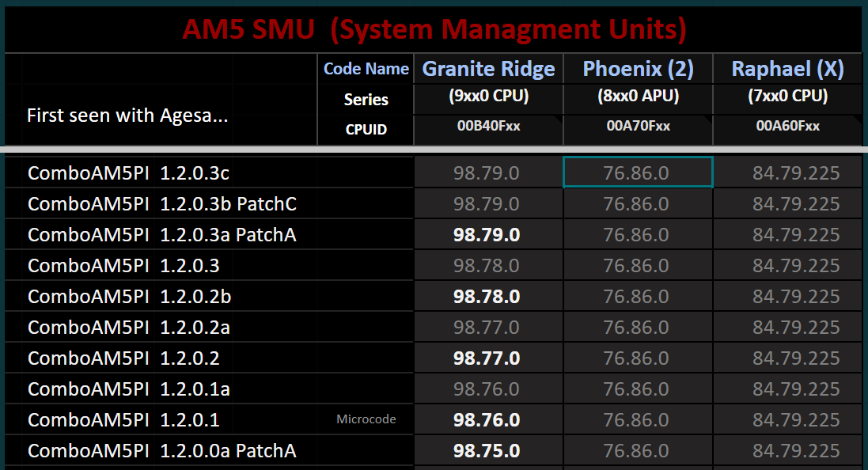Click bold 98.78.0 in 1.2.0.2b row
Screen dimensions: 868x470
click(488, 297)
